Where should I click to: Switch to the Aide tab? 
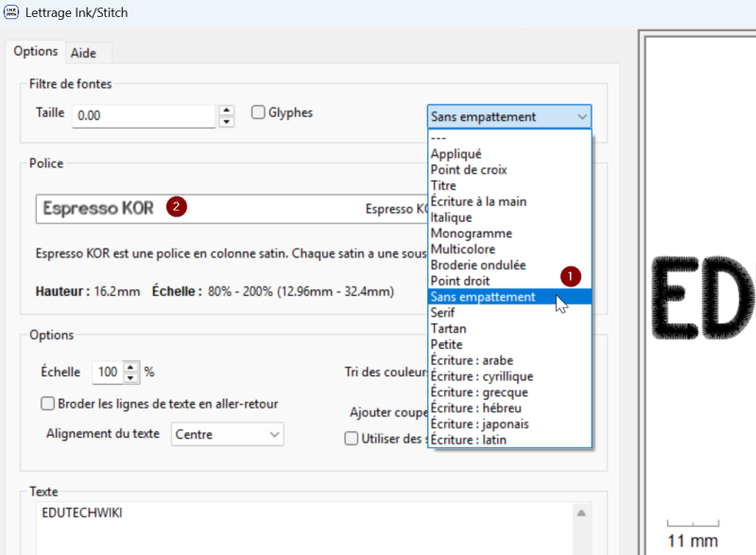(x=83, y=53)
